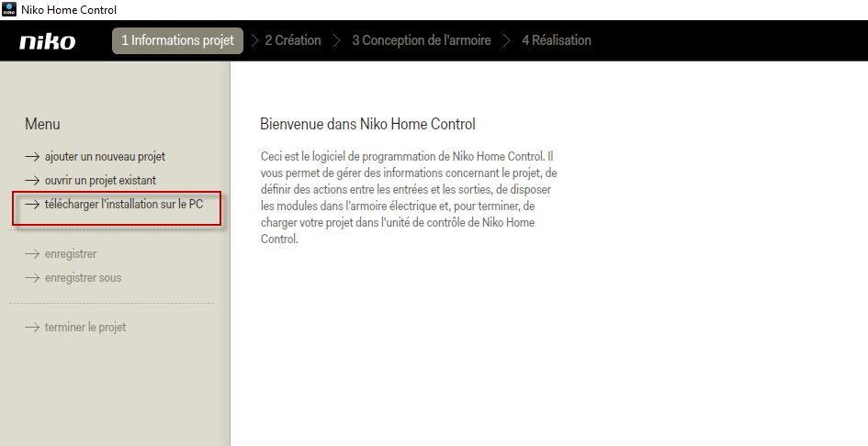This screenshot has height=446, width=868.
Task: Click the arrow icon beside 'terminer le projet'
Action: point(32,328)
